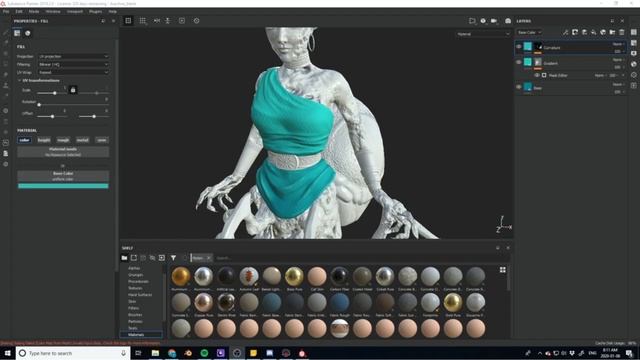Click the shelf filter funnel icon
This screenshot has width=640, height=360.
point(173,258)
